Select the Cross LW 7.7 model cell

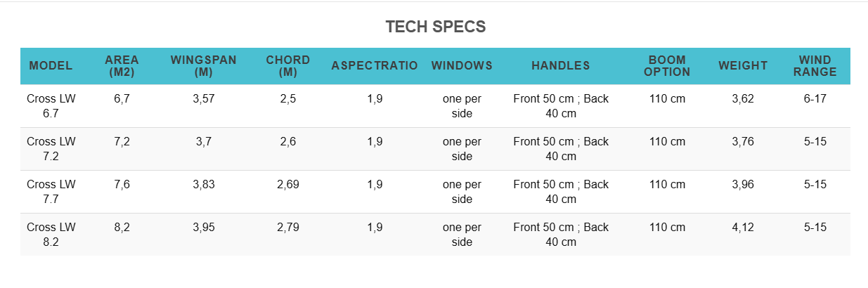pos(51,192)
